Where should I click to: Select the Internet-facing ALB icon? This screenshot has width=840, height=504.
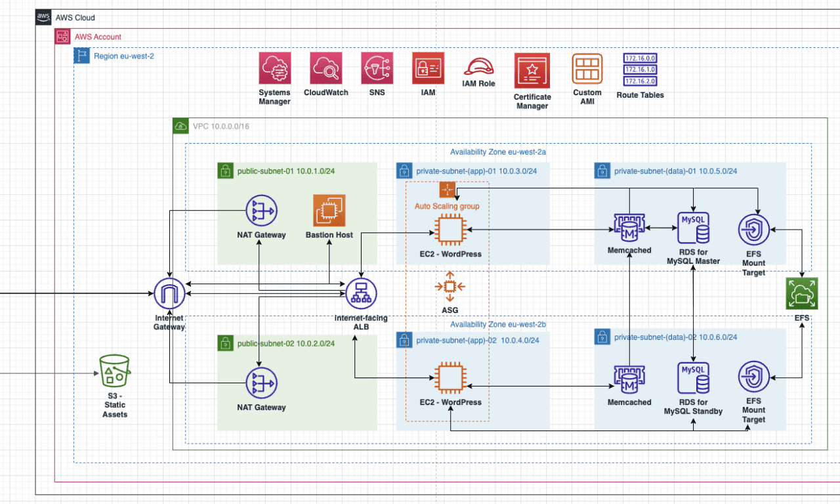pos(361,293)
